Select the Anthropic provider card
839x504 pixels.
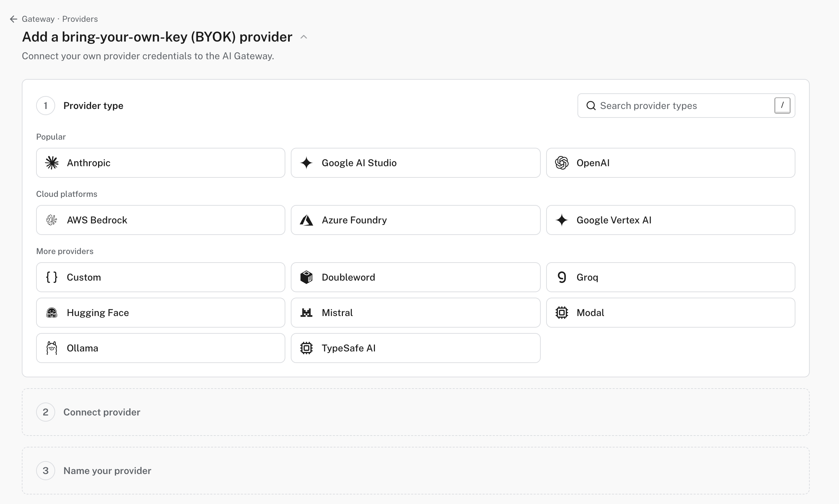coord(161,163)
